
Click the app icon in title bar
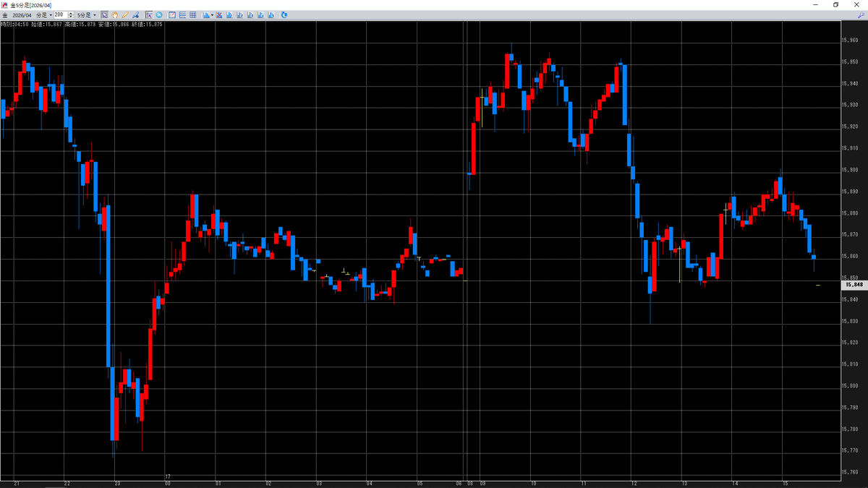(x=4, y=4)
